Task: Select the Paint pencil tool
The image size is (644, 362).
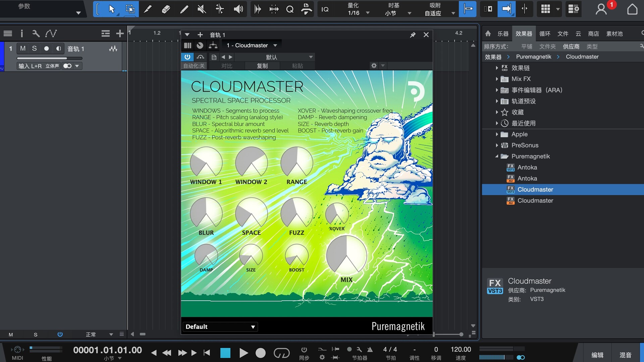Action: coord(184,9)
